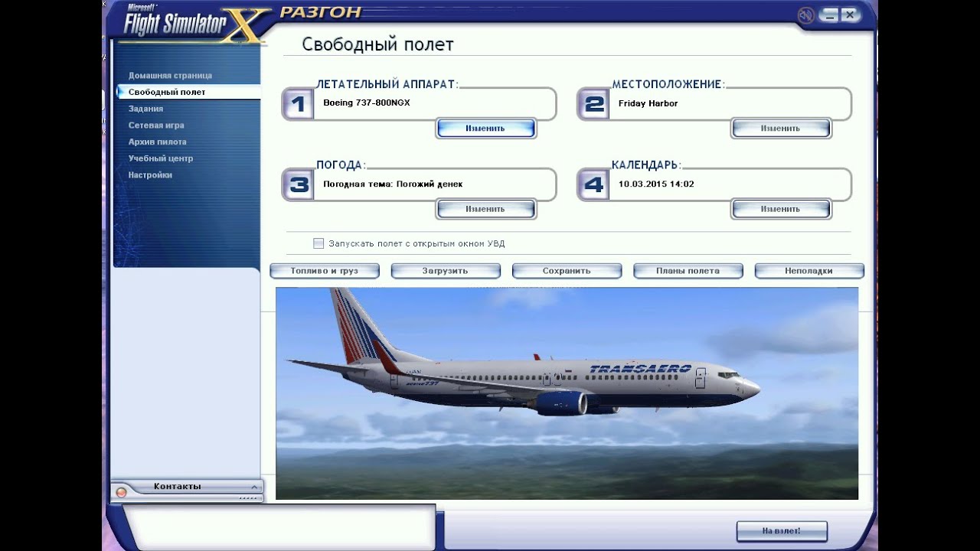
Task: Click the 10.03.2015 14:02 date text
Action: (656, 184)
